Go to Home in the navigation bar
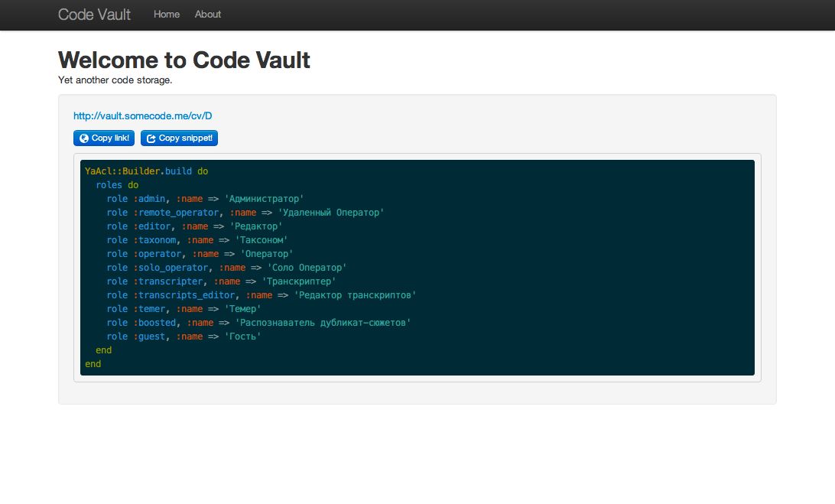835x504 pixels. coord(166,15)
